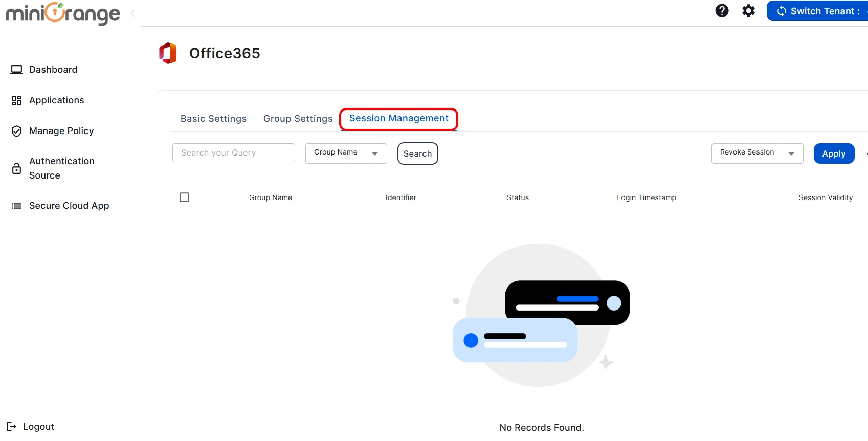868x441 pixels.
Task: Click the Logout exit icon
Action: (11, 426)
